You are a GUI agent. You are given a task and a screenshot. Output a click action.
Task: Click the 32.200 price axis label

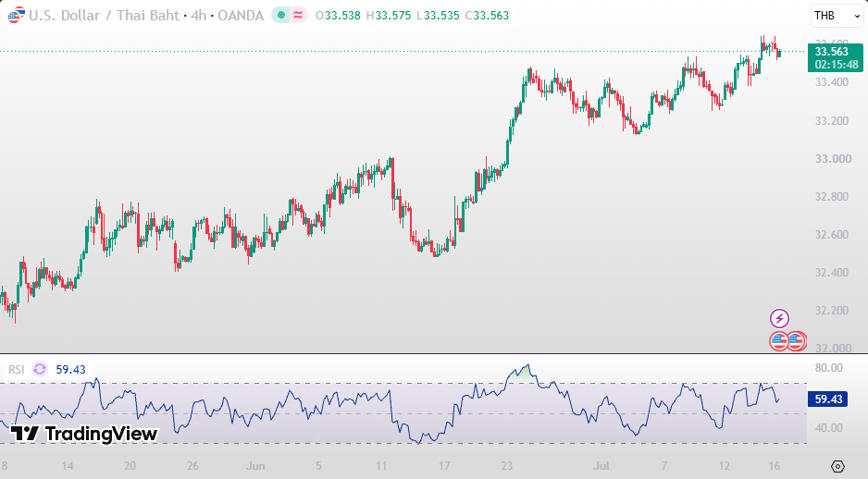click(832, 311)
